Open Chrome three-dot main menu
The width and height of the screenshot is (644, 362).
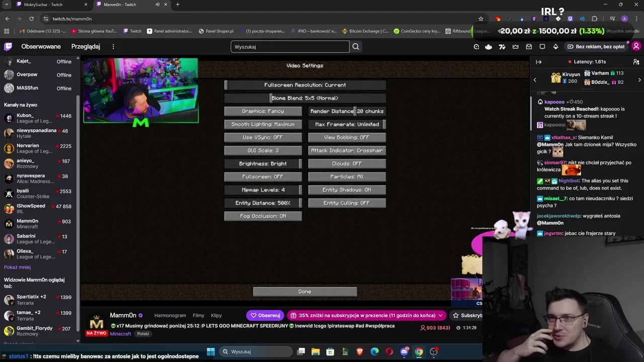tap(636, 19)
